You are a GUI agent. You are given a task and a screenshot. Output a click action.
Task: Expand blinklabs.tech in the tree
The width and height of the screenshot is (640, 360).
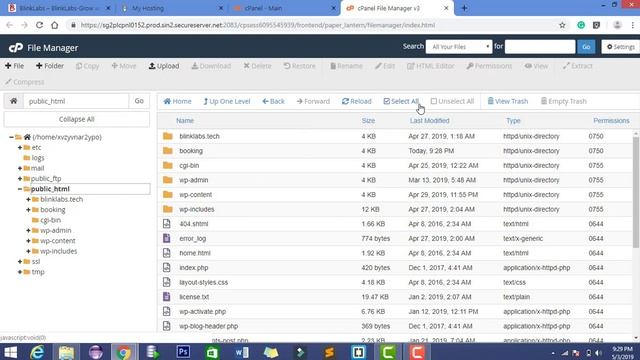click(29, 199)
